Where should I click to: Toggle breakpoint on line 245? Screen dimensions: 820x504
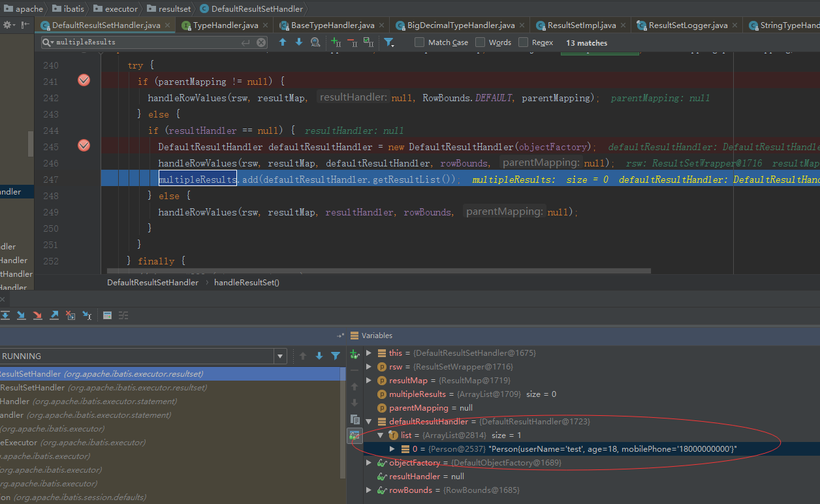[x=84, y=145]
